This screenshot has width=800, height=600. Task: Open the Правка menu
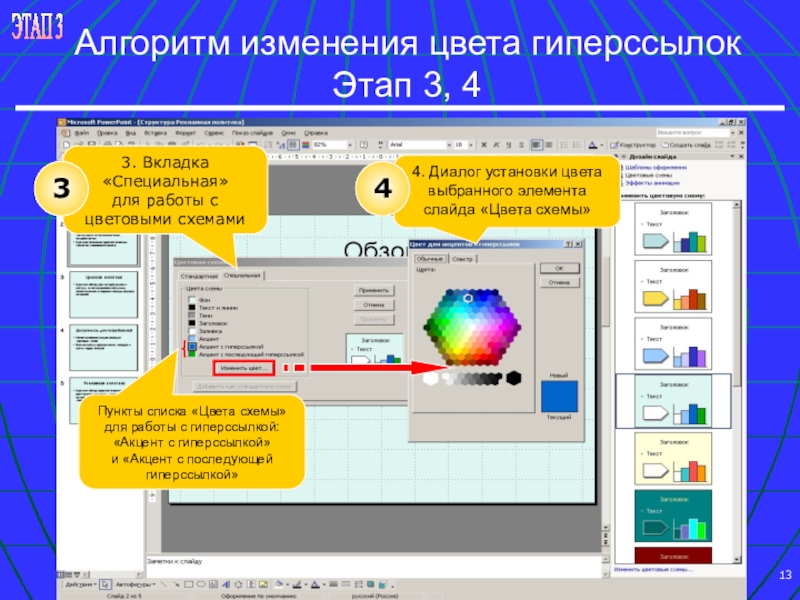click(x=107, y=133)
